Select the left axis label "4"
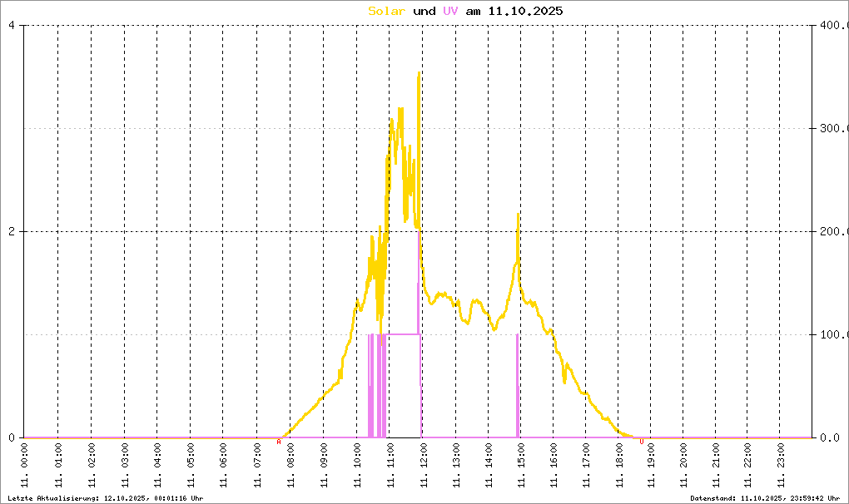The height and width of the screenshot is (504, 849). (12, 26)
